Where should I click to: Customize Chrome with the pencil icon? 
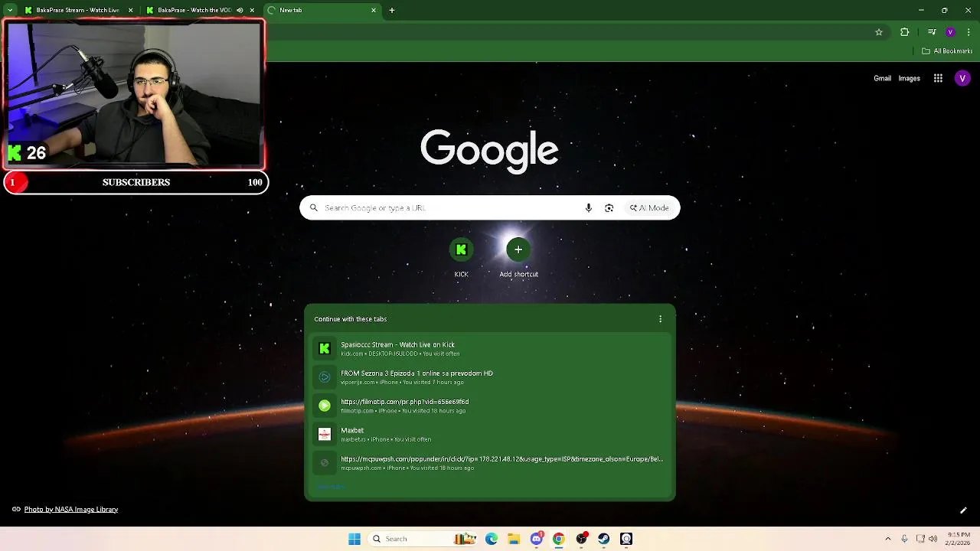(963, 510)
